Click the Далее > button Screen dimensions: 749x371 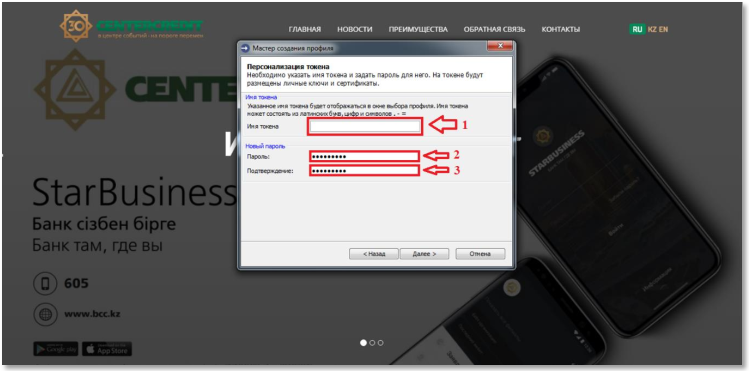pyautogui.click(x=424, y=254)
